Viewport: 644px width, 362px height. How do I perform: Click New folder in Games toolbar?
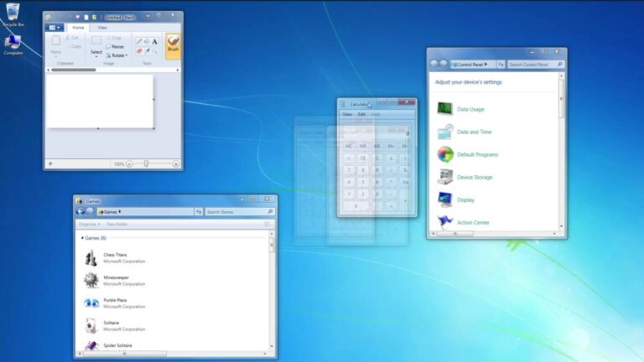[117, 224]
